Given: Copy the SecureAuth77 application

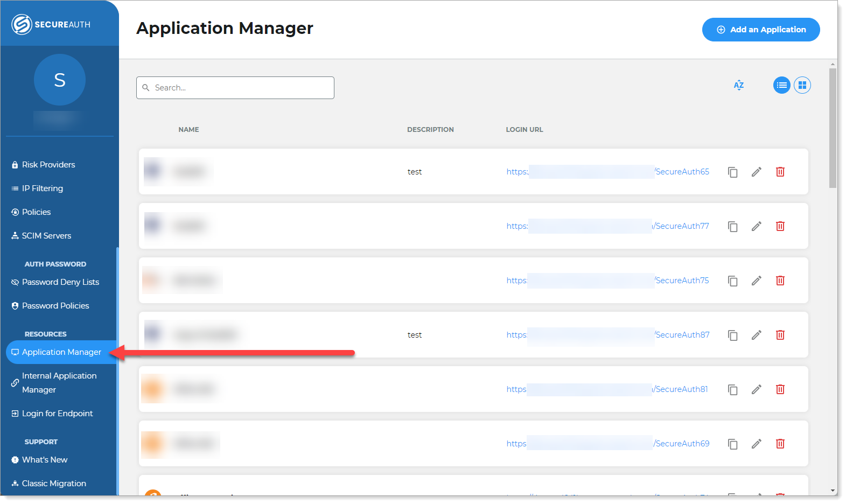Looking at the screenshot, I should pos(733,226).
